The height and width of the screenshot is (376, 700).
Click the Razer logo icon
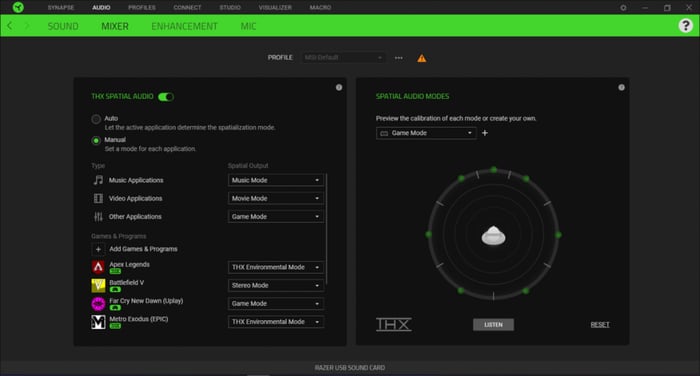(18, 7)
